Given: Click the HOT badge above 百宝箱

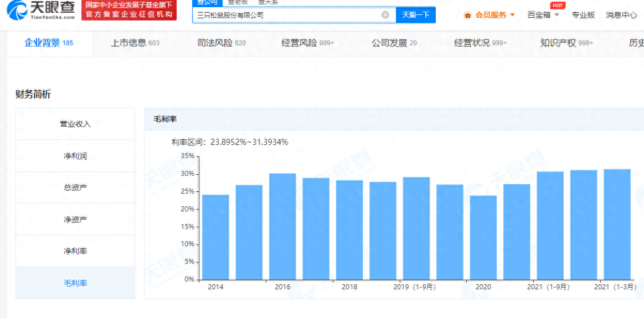Looking at the screenshot, I should pos(557,6).
